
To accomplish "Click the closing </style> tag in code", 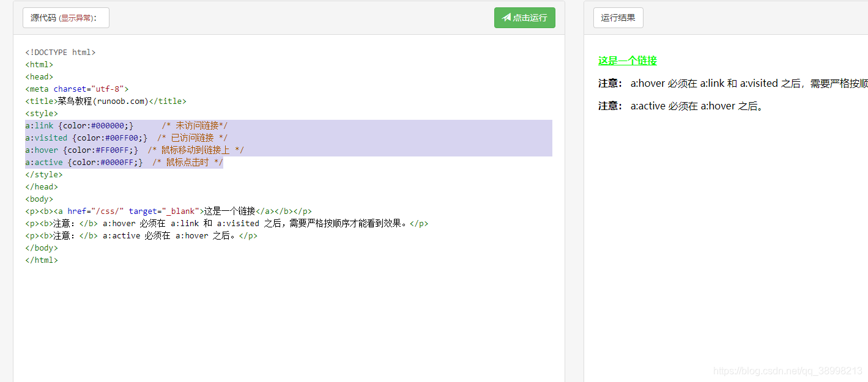I will point(43,174).
